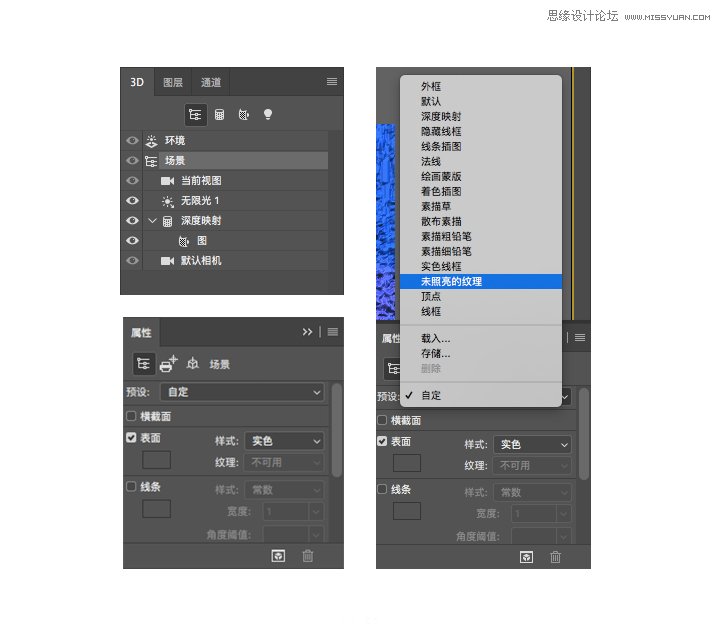Select the 当前视图 camera item
Screen dimensions: 721x636
tap(200, 181)
